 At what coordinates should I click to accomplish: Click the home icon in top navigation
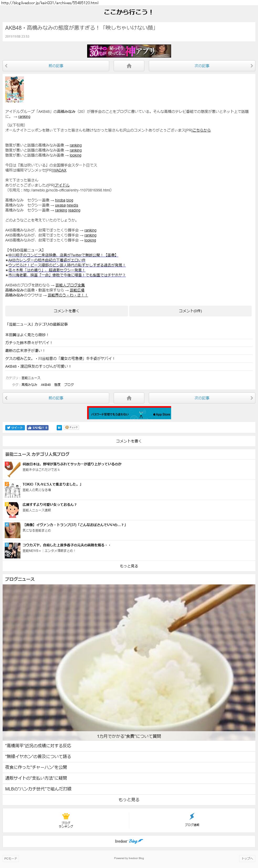point(129,66)
